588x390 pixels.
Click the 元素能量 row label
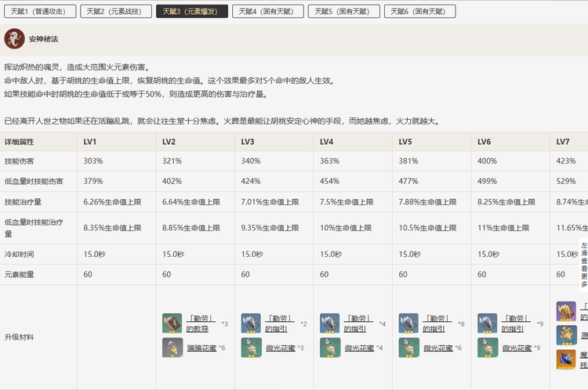pyautogui.click(x=19, y=275)
